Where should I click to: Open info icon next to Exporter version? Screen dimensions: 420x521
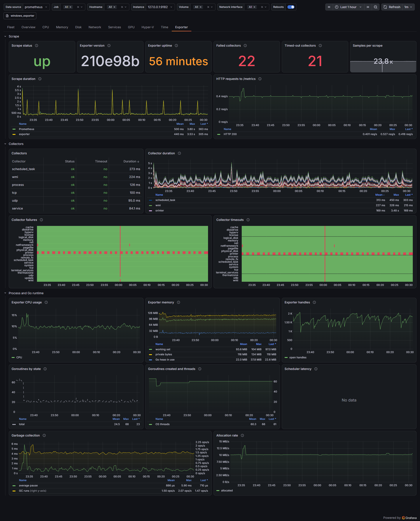click(109, 46)
